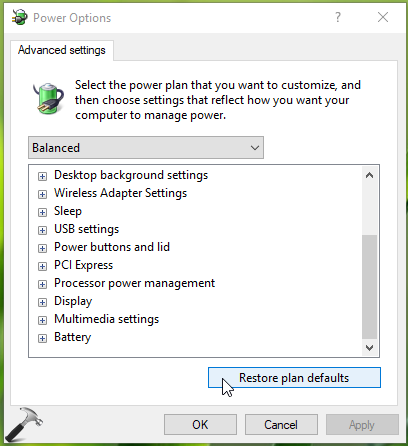Open the Balanced power plan dropdown
Screen dimensions: 408x446
pyautogui.click(x=146, y=147)
